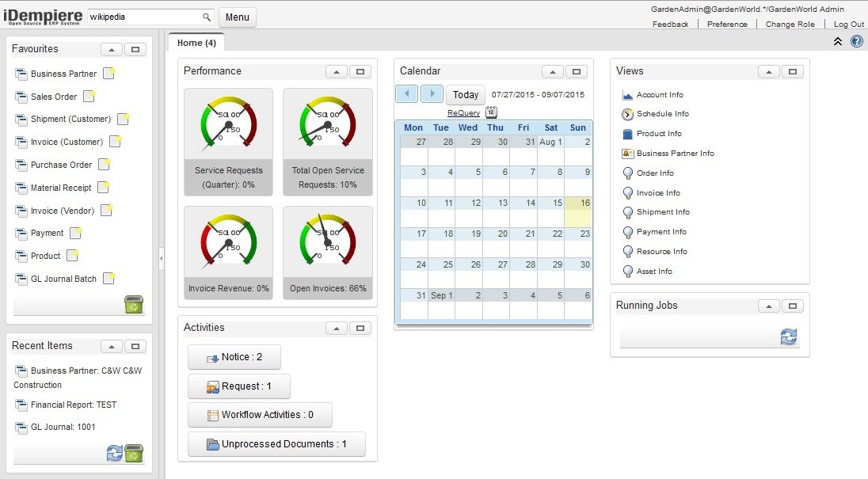The image size is (868, 479).
Task: Click the search magnifier icon
Action: pyautogui.click(x=207, y=17)
